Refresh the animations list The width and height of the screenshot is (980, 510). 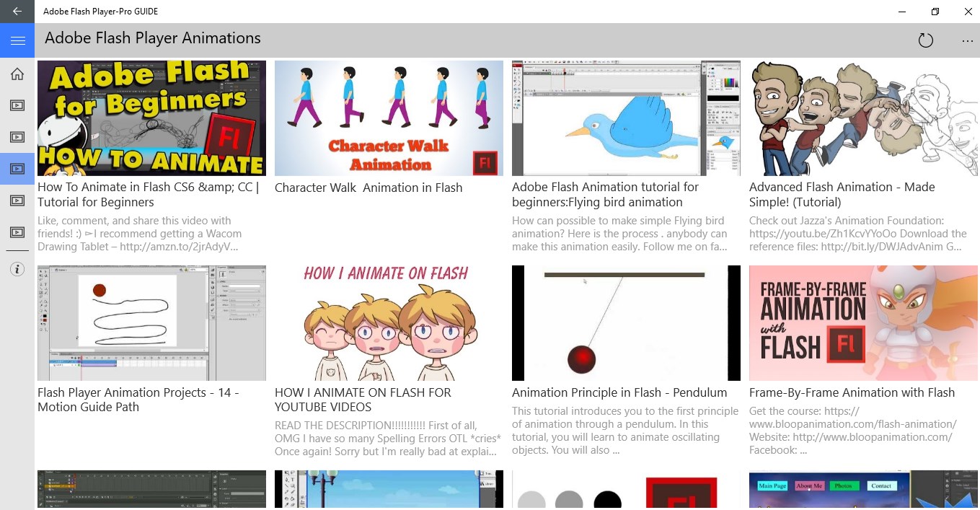pyautogui.click(x=926, y=40)
